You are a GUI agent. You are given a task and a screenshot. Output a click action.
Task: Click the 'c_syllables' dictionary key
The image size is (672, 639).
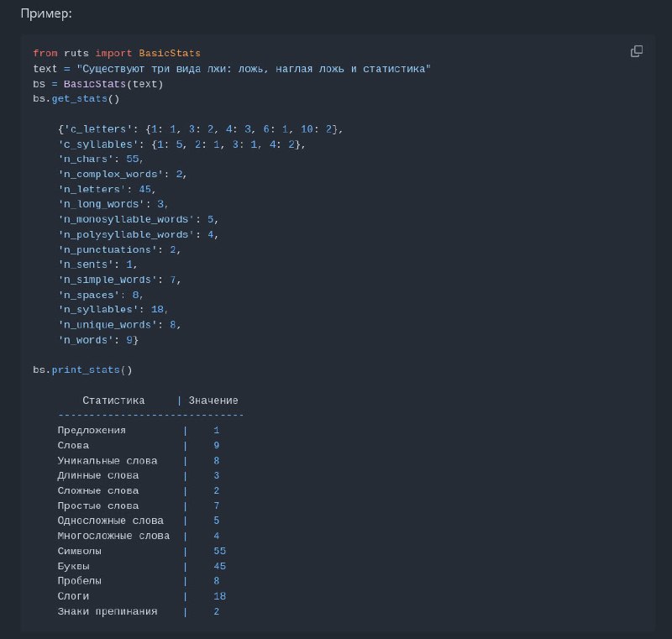(98, 144)
